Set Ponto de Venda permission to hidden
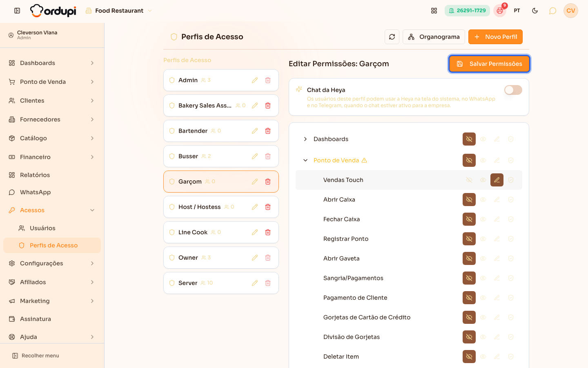The image size is (588, 368). (469, 160)
